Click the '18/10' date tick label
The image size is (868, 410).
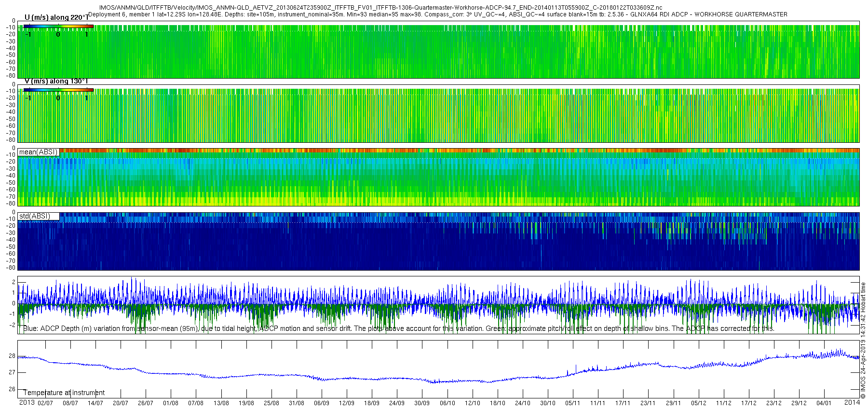(498, 403)
